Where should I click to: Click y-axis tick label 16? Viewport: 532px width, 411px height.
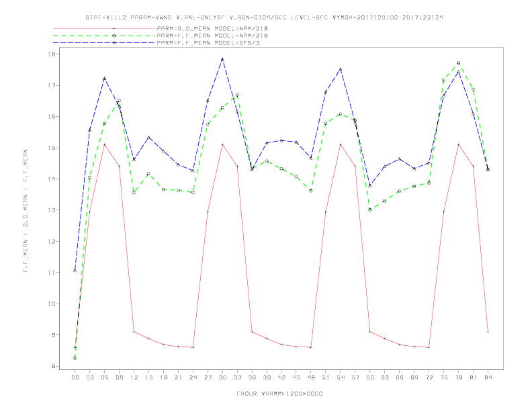[52, 117]
